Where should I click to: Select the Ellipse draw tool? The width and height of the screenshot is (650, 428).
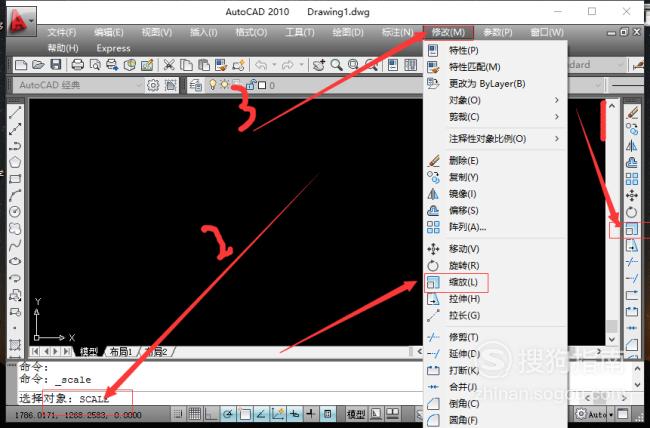point(15,262)
